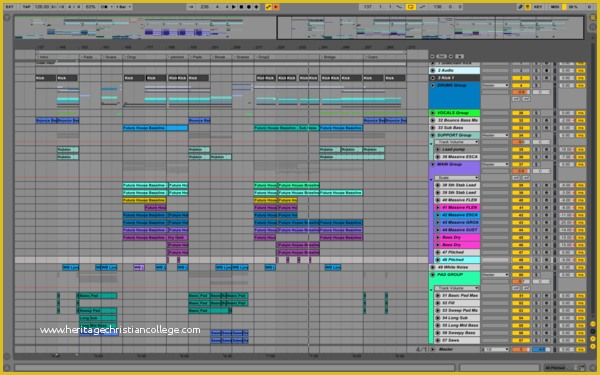This screenshot has width=600, height=375.
Task: Fold the MAIN Group track
Action: pos(433,164)
